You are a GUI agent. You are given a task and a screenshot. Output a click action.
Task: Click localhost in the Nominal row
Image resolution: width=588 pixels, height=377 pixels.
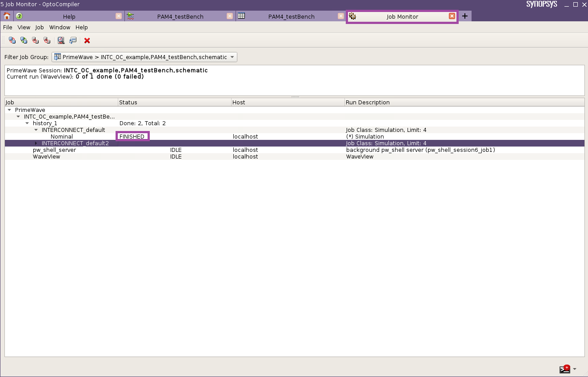click(x=245, y=136)
